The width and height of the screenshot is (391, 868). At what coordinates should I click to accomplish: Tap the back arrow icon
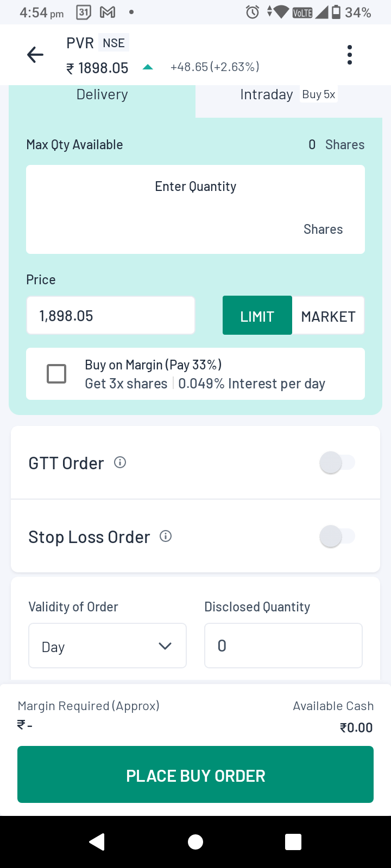pos(35,55)
